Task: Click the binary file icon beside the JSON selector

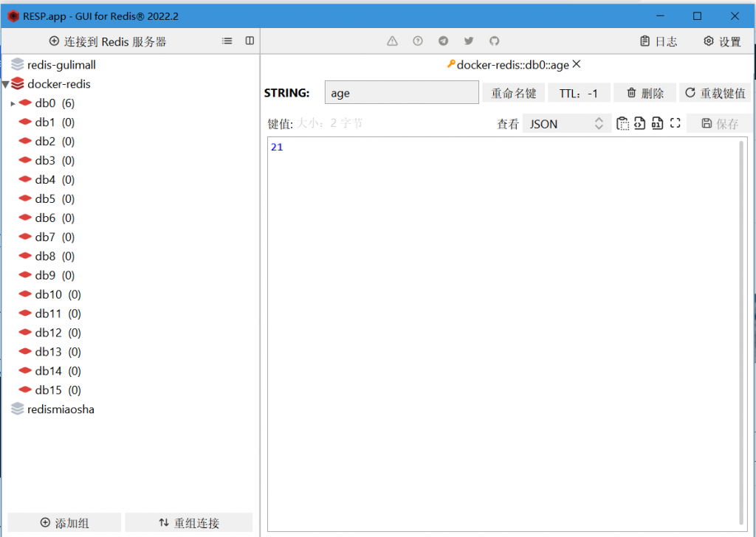Action: click(657, 124)
